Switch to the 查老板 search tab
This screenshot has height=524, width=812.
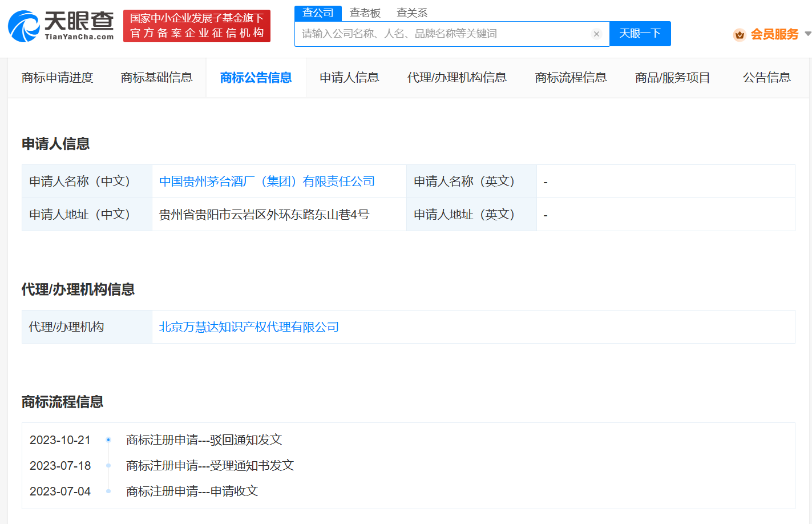(x=365, y=13)
